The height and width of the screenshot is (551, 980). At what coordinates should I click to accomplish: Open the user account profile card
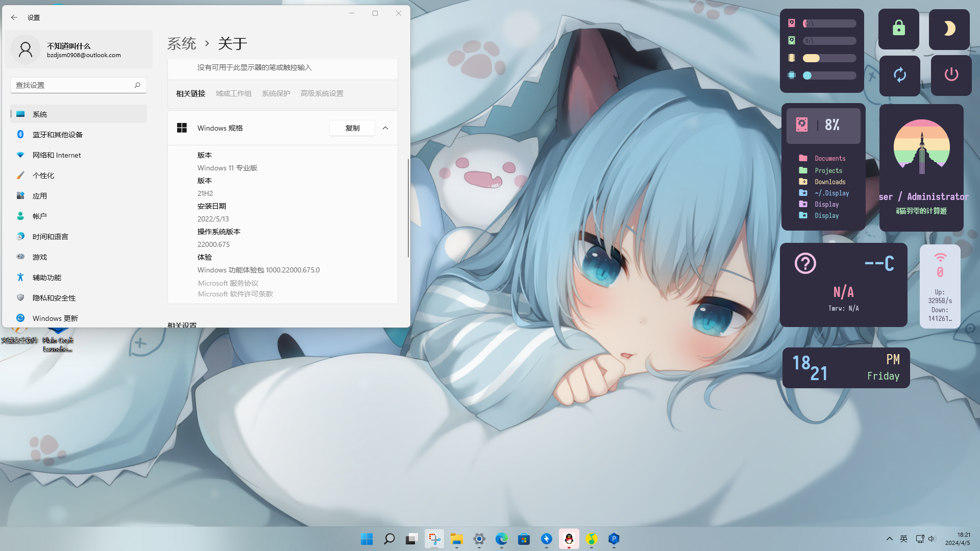[79, 49]
